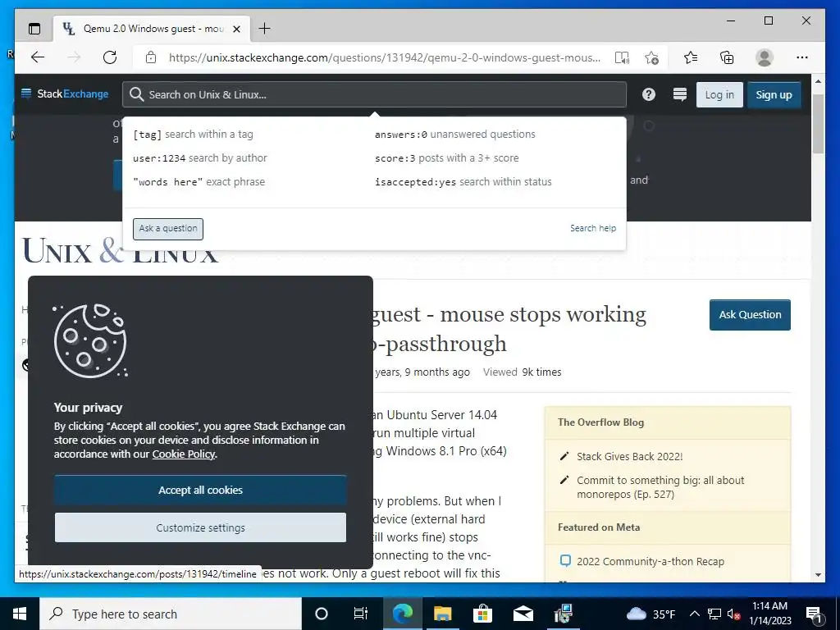Click the taskbar 'Type here to search' box

coord(171,614)
